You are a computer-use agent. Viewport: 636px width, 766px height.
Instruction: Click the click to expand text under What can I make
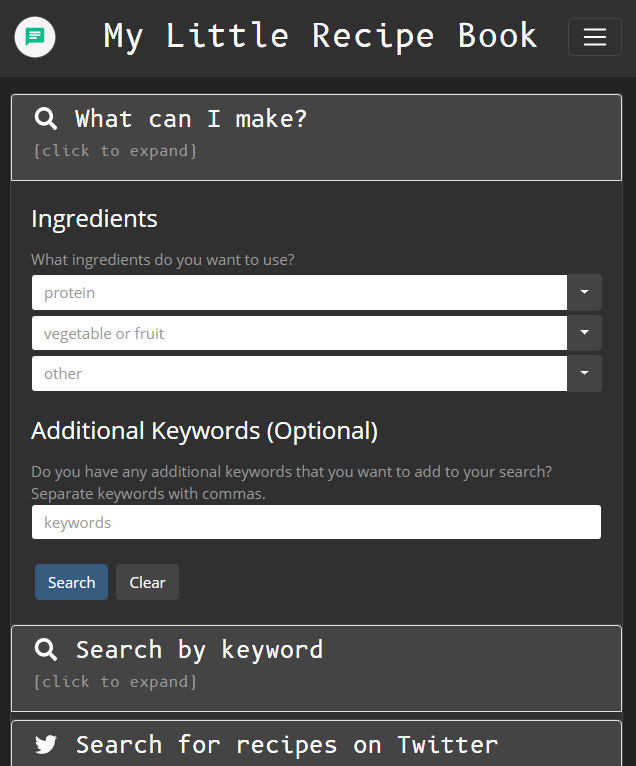115,150
